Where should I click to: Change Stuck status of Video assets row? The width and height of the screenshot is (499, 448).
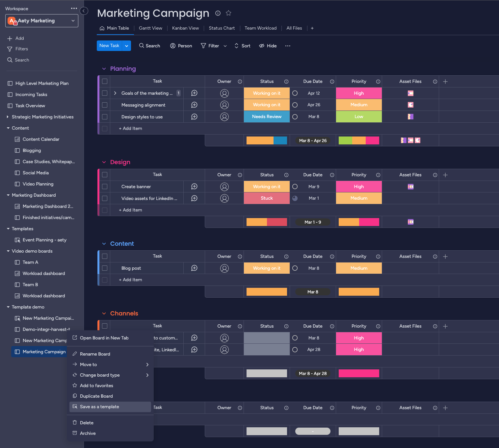[x=267, y=198]
